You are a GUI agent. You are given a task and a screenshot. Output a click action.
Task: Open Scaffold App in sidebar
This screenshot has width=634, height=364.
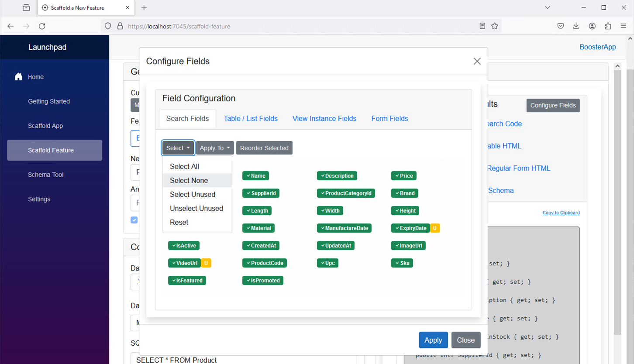(x=55, y=126)
